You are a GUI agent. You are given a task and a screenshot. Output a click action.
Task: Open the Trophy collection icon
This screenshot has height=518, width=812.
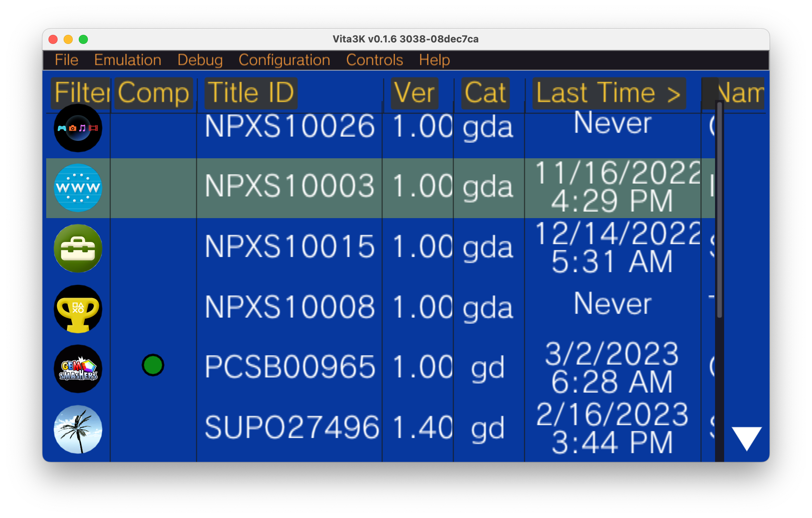[x=78, y=309]
